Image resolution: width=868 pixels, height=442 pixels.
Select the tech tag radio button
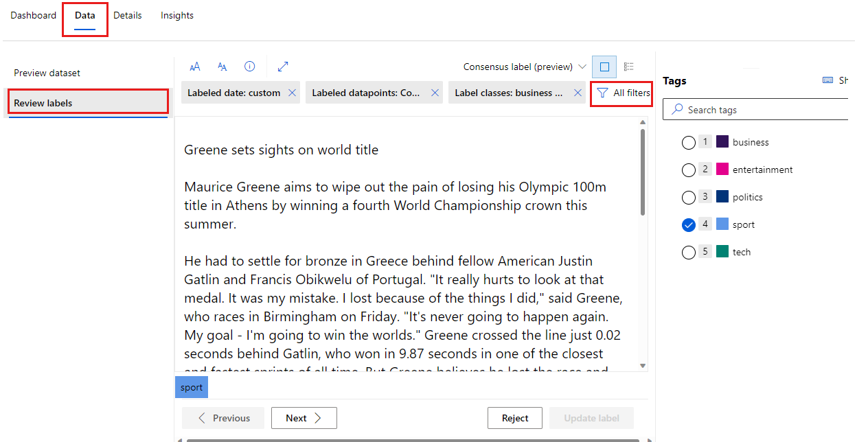pyautogui.click(x=689, y=252)
